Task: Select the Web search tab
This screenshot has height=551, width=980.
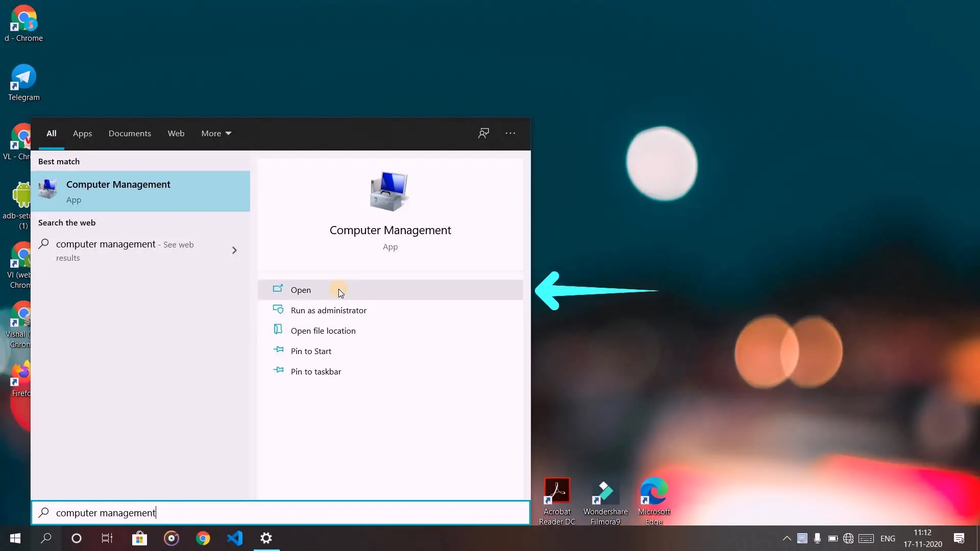Action: (x=176, y=133)
